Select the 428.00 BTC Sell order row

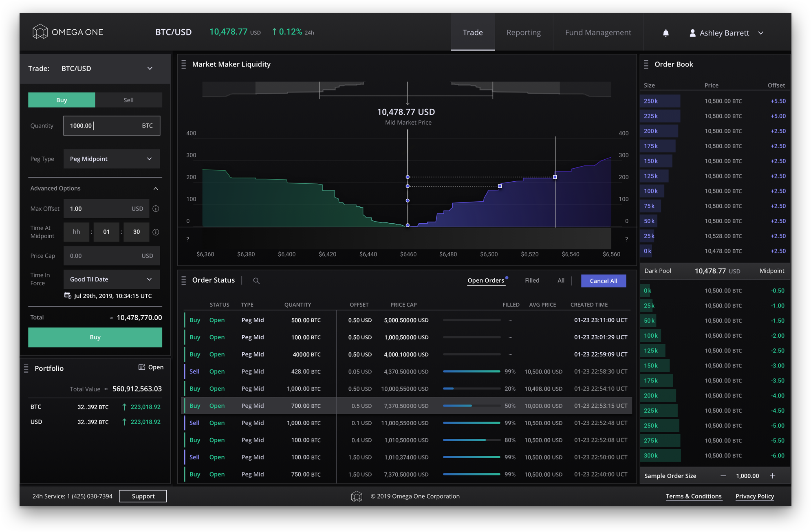point(406,372)
